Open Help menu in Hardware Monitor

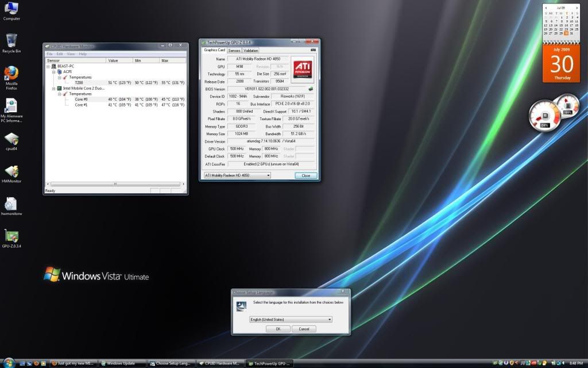(x=83, y=54)
